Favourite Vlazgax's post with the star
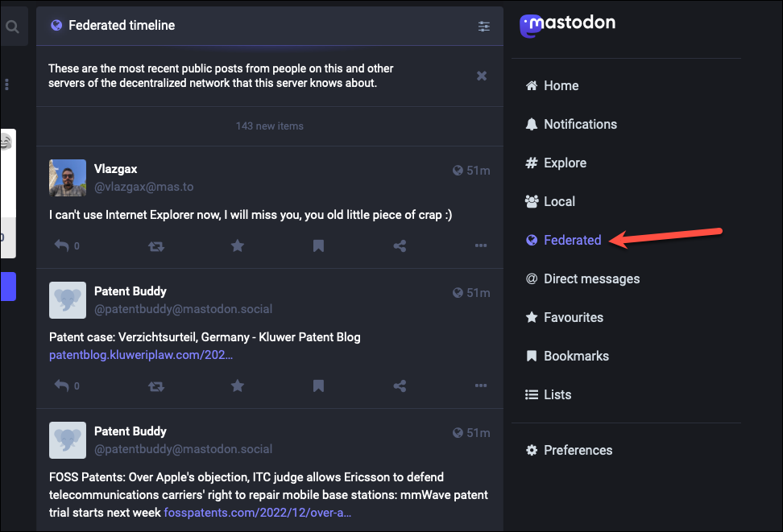Image resolution: width=783 pixels, height=532 pixels. [x=238, y=245]
